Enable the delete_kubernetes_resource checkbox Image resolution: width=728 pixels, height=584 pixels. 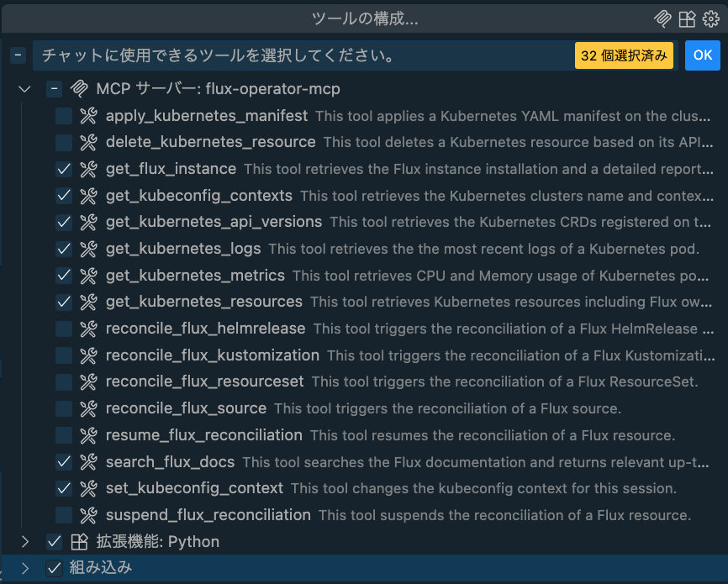(x=64, y=143)
